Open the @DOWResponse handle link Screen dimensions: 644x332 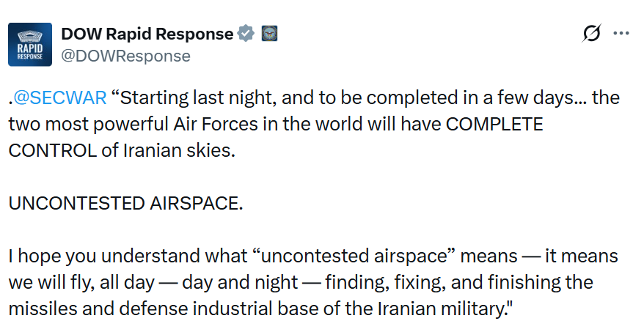point(125,56)
